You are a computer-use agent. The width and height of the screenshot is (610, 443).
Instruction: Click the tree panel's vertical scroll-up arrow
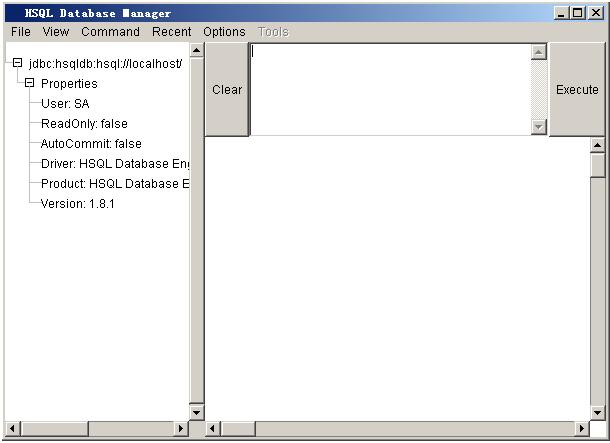point(196,50)
